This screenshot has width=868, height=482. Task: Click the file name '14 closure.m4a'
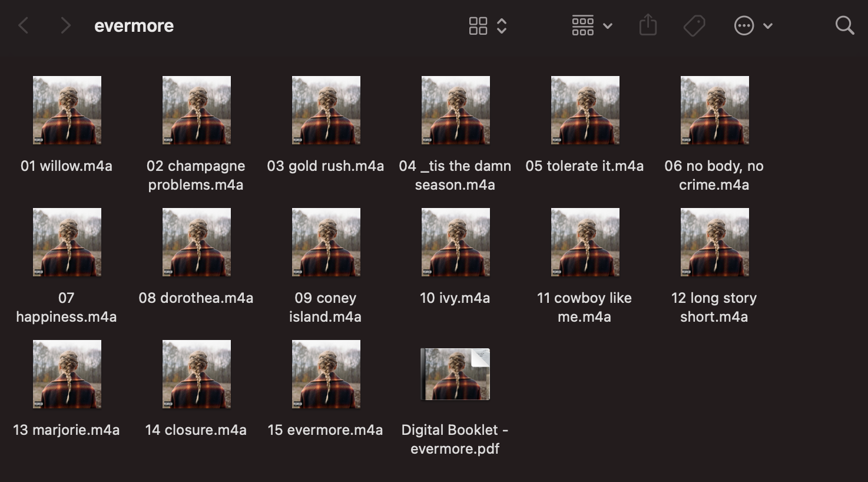(196, 430)
